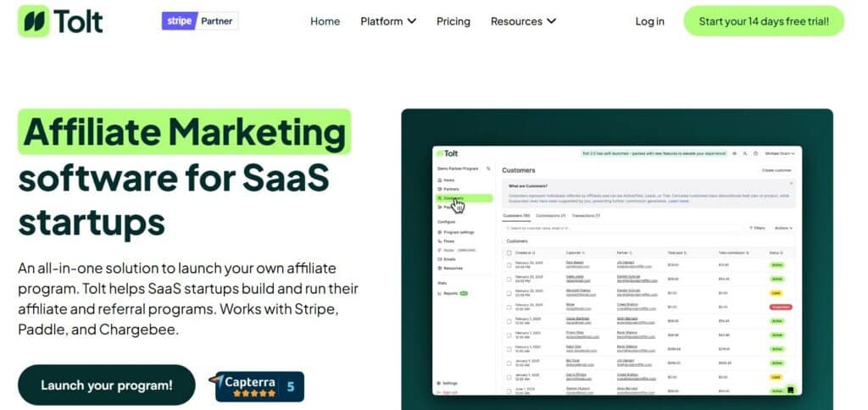Click Settings gear in dashboard sidebar

coord(439,383)
